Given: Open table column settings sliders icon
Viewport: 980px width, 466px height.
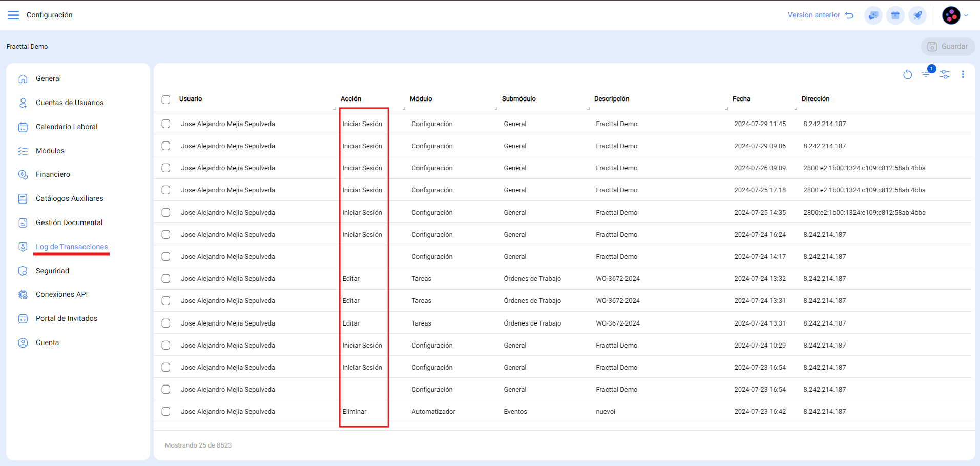Looking at the screenshot, I should (945, 75).
